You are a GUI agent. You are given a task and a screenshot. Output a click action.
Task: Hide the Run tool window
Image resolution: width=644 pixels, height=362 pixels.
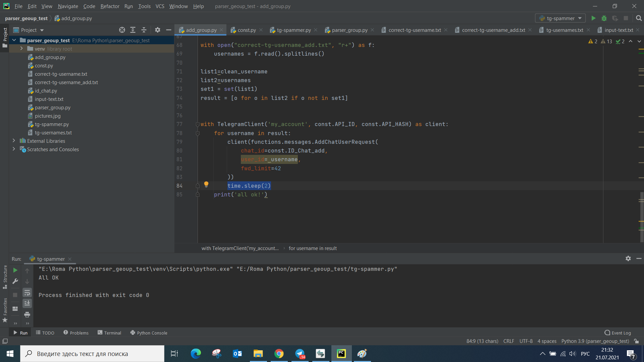tap(639, 259)
